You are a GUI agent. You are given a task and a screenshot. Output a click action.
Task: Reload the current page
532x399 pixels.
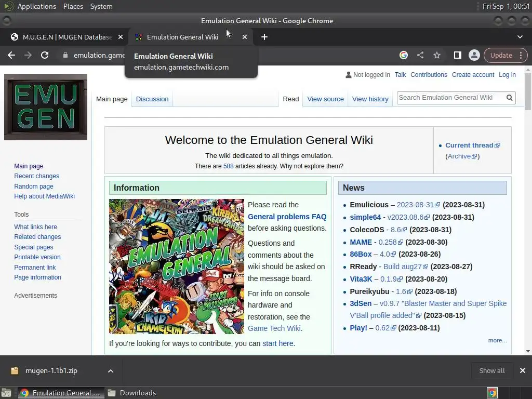coord(45,55)
